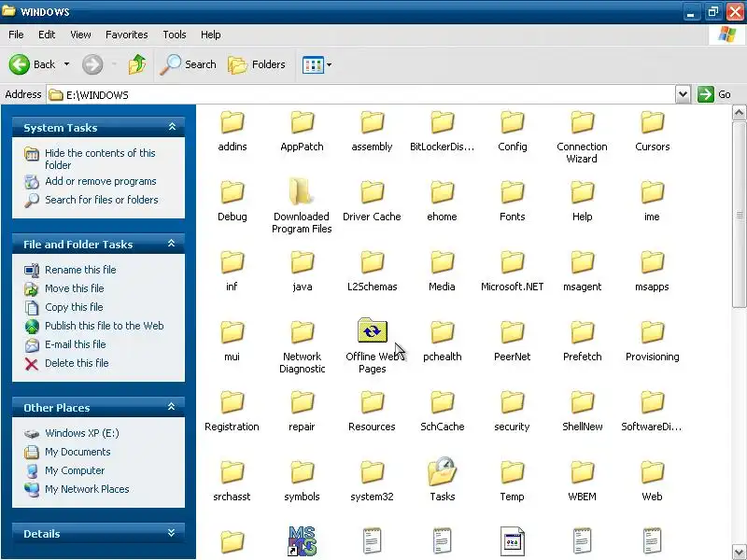Select the srchasst folder
747x560 pixels.
tap(232, 480)
